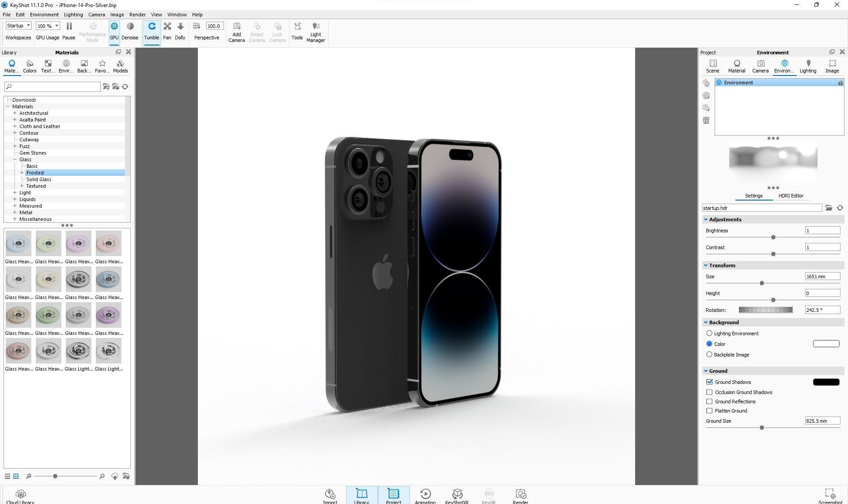Select Backplate Image background option
Image resolution: width=848 pixels, height=504 pixels.
tap(709, 354)
